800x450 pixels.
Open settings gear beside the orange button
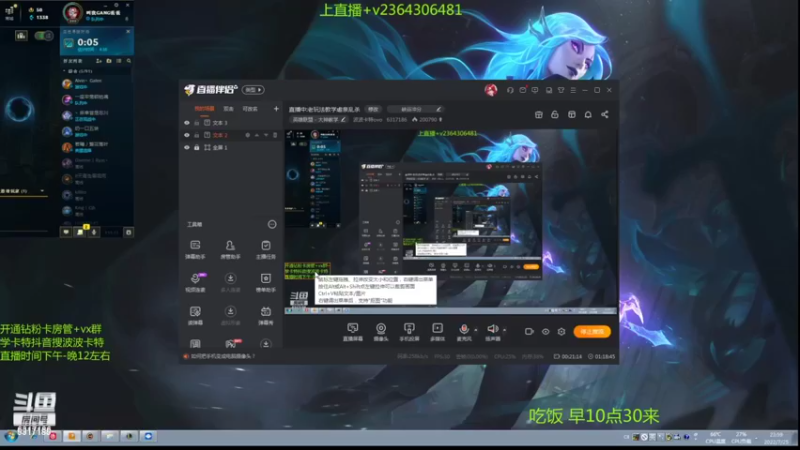point(561,332)
